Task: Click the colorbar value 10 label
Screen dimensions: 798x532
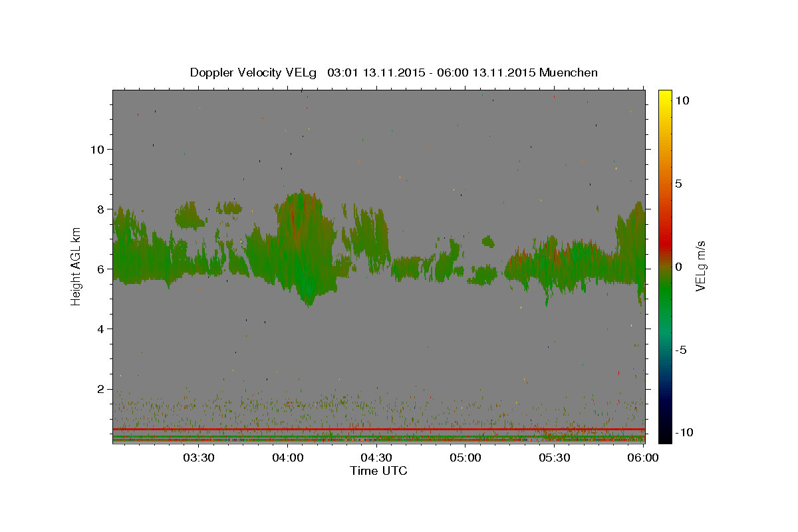Action: click(x=682, y=100)
